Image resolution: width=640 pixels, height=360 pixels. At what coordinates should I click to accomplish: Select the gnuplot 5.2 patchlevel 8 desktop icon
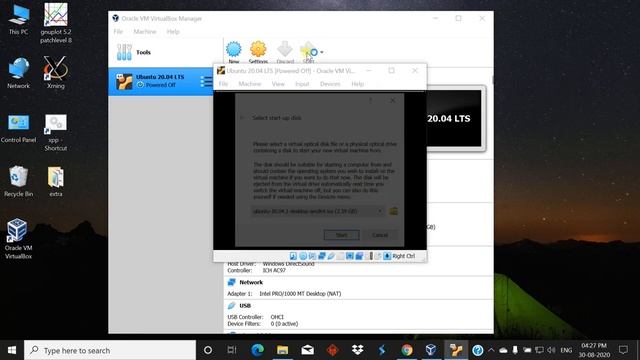tap(56, 23)
